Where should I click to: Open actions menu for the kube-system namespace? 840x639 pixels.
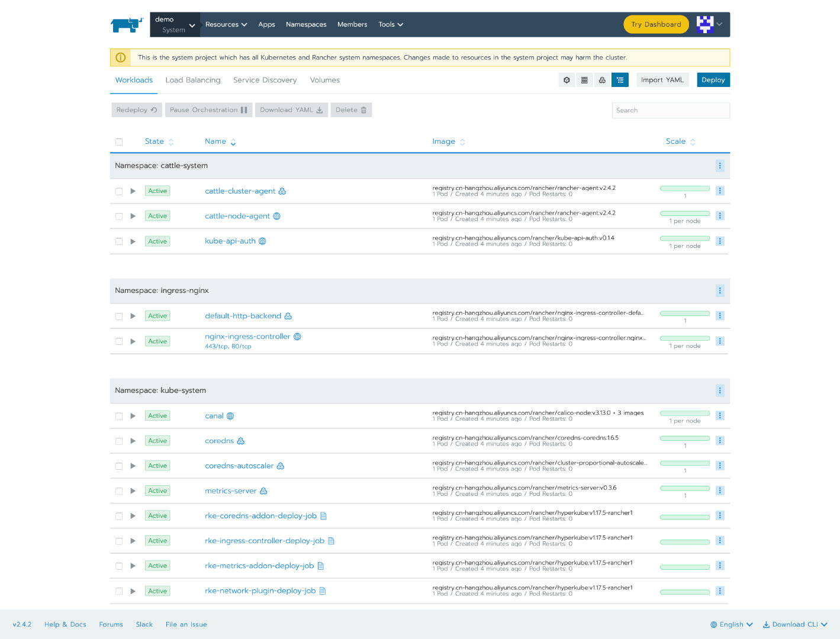coord(720,390)
